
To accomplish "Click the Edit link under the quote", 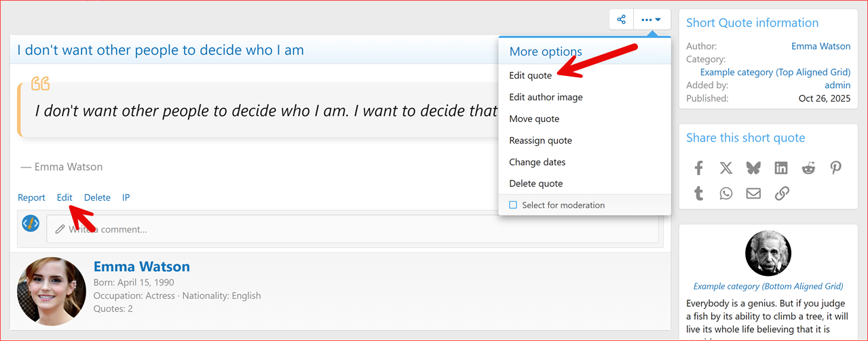I will click(x=64, y=197).
